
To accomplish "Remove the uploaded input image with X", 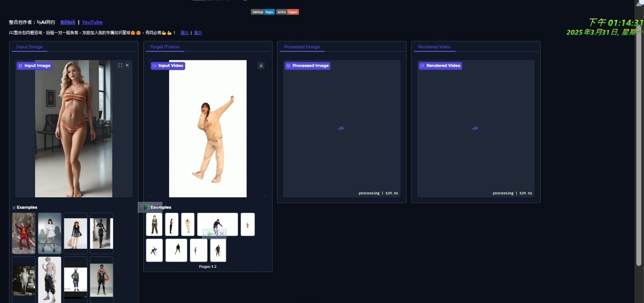I will tap(127, 65).
